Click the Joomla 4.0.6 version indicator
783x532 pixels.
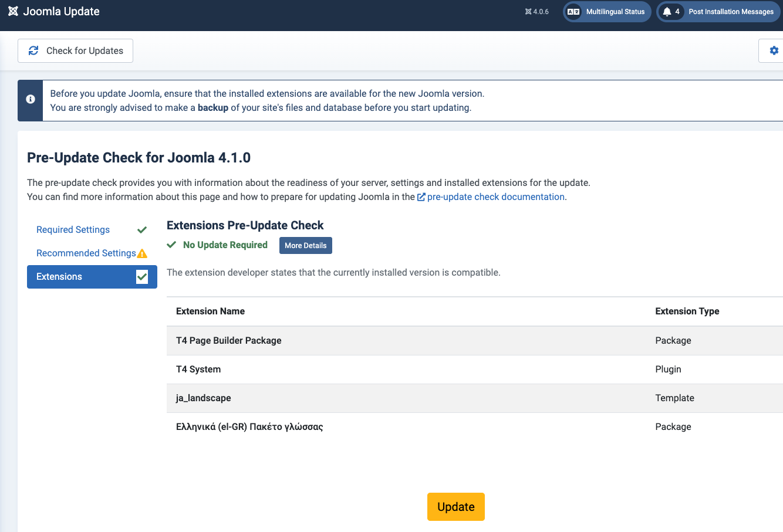(537, 12)
